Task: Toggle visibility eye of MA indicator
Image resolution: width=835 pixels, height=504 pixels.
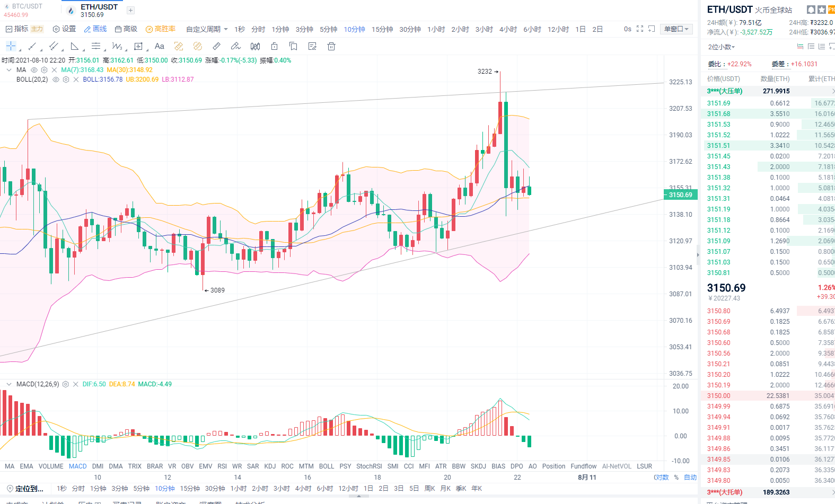Action: click(x=34, y=70)
